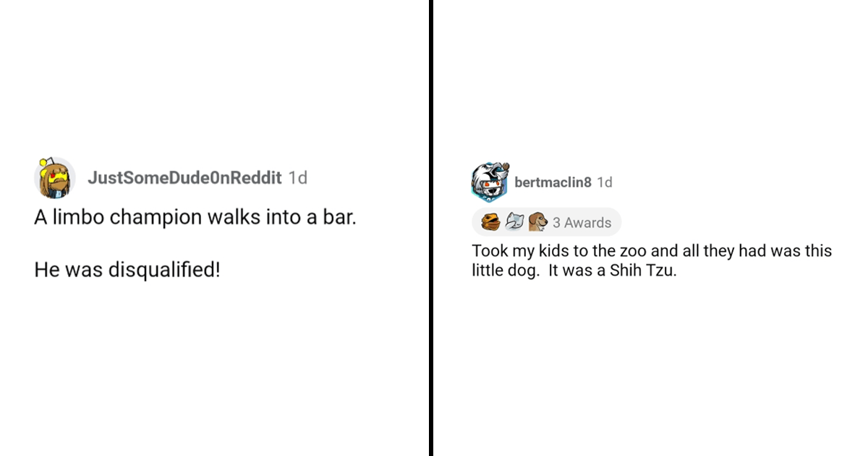Open the 1d timestamp next to bertmaclin8
The width and height of the screenshot is (868, 456).
coord(605,182)
